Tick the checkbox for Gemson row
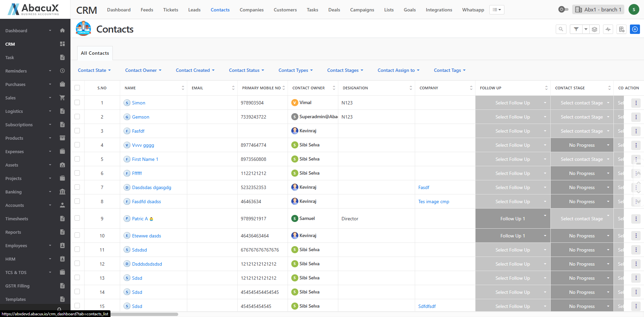 point(77,117)
